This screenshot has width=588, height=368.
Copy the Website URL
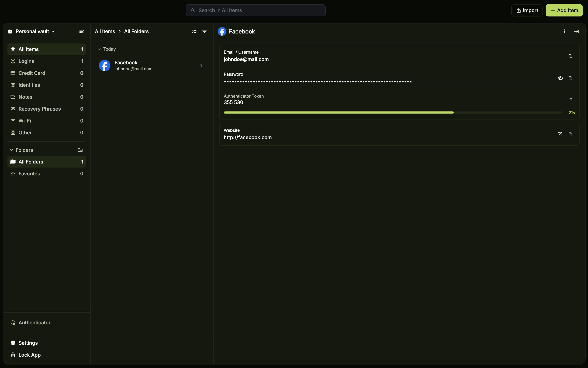(570, 134)
